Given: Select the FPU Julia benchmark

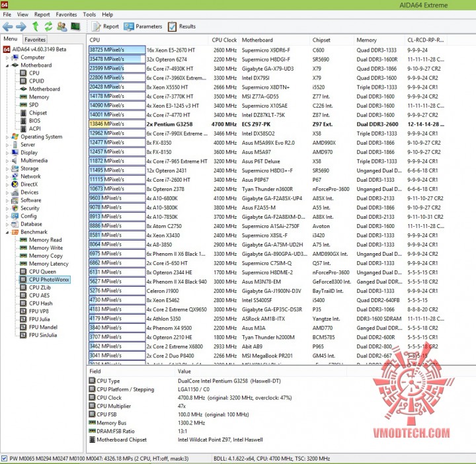Looking at the screenshot, I should tap(35, 319).
